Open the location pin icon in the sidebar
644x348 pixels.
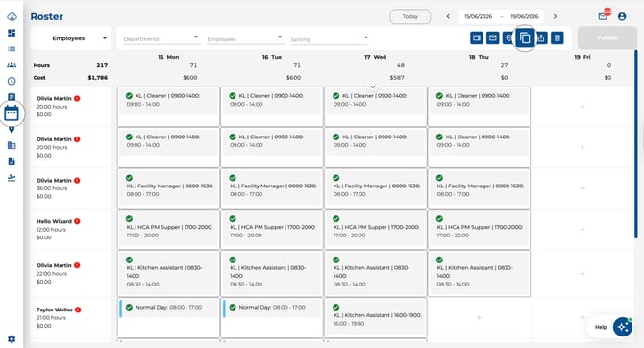[x=12, y=130]
